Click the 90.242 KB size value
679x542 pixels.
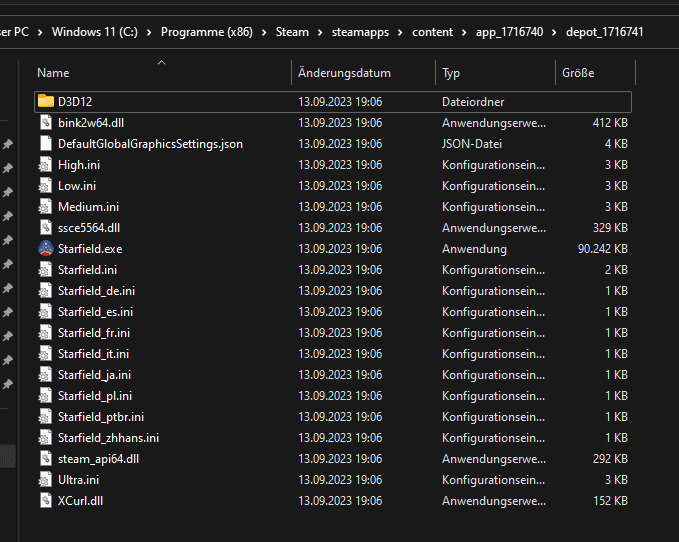[602, 249]
